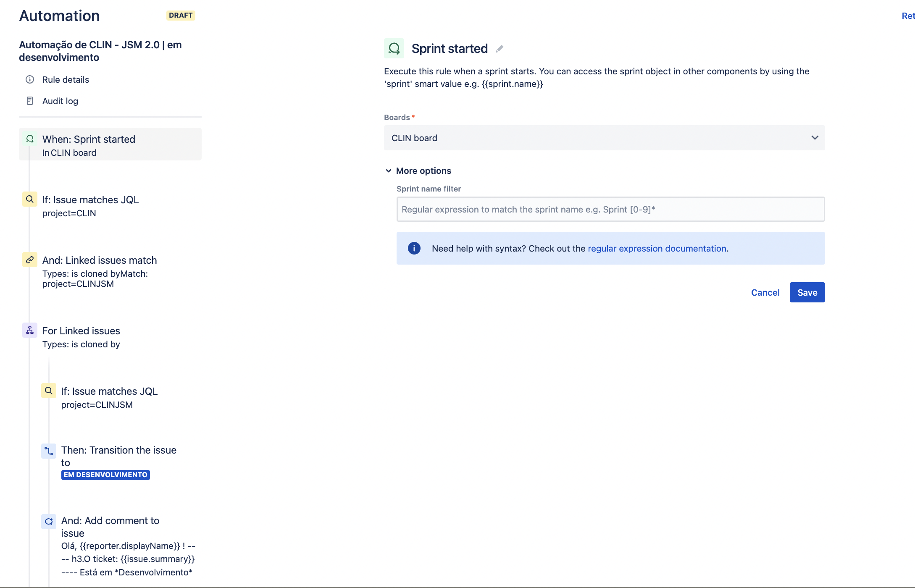This screenshot has height=588, width=915.
Task: Save the sprint trigger configuration
Action: [807, 292]
